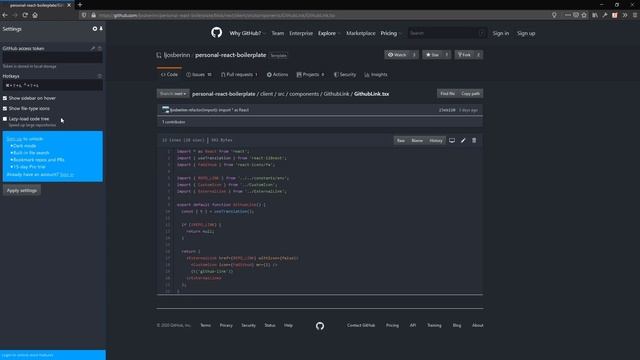The height and width of the screenshot is (360, 640).
Task: Click the edit file pencil icon
Action: pyautogui.click(x=463, y=140)
